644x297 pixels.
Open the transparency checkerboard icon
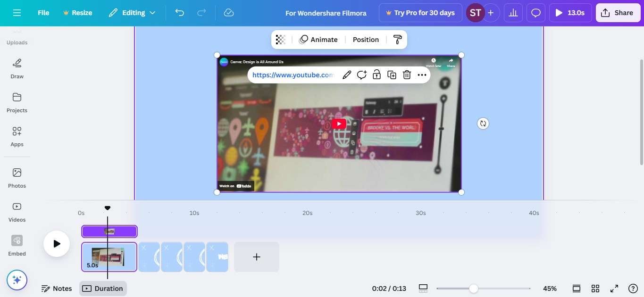click(281, 40)
